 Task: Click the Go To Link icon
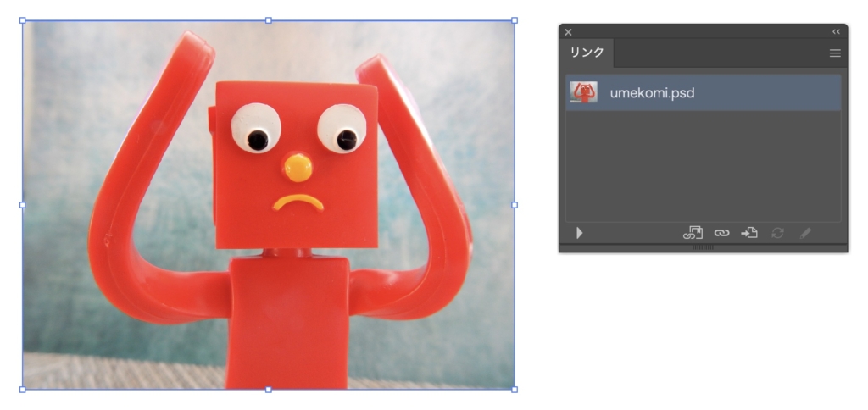coord(749,233)
